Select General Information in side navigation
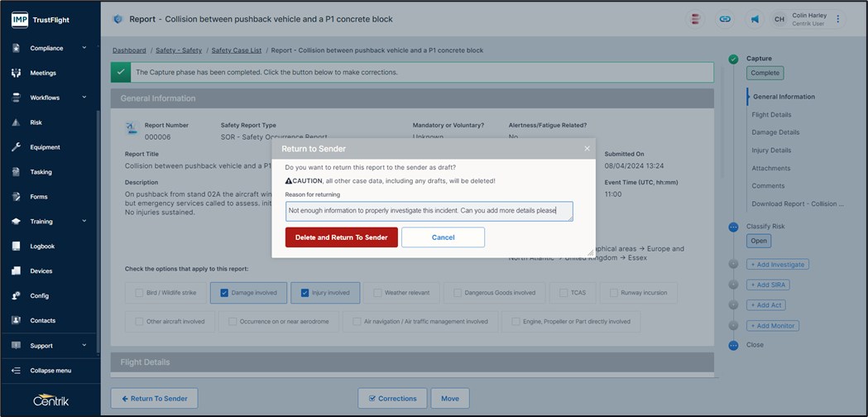The height and width of the screenshot is (417, 868). tap(784, 96)
